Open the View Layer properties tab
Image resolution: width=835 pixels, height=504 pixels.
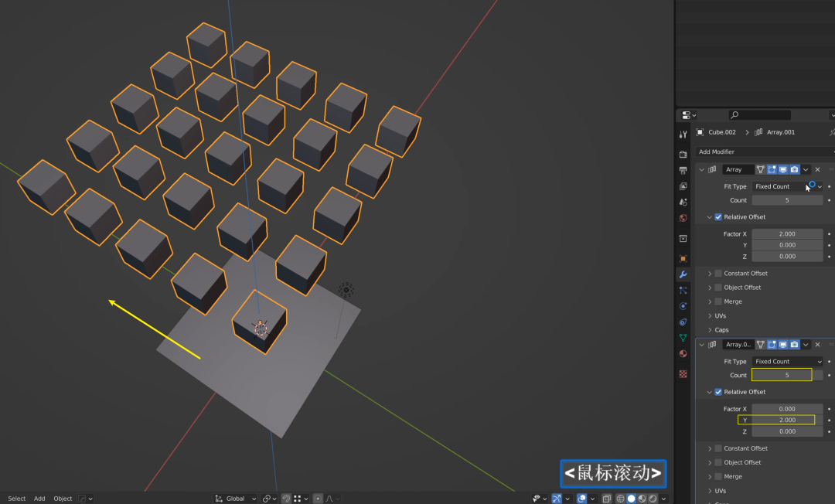(x=683, y=186)
